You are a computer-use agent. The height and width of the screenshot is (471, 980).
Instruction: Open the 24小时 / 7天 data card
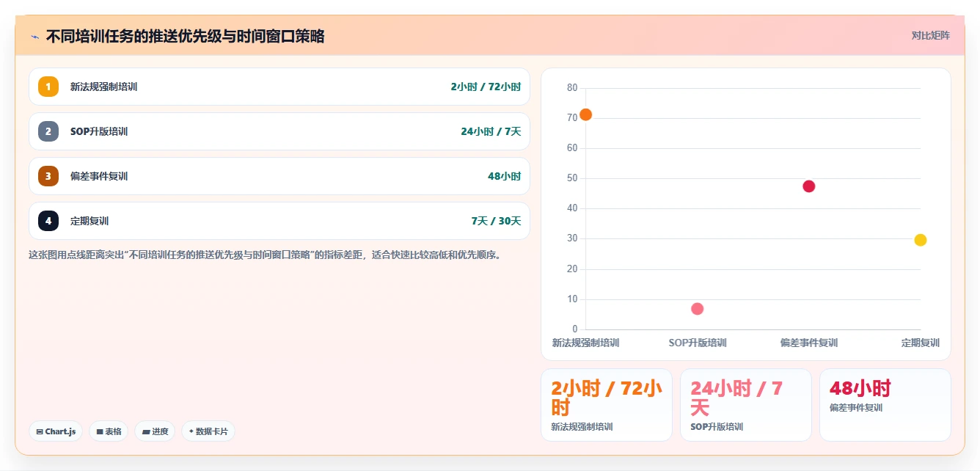coord(746,405)
